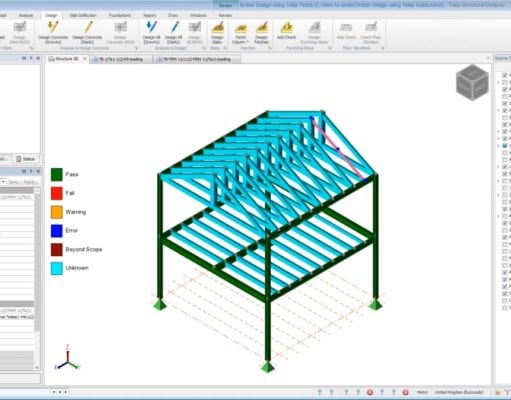
Task: Click the red Fail legend swatch
Action: click(56, 193)
